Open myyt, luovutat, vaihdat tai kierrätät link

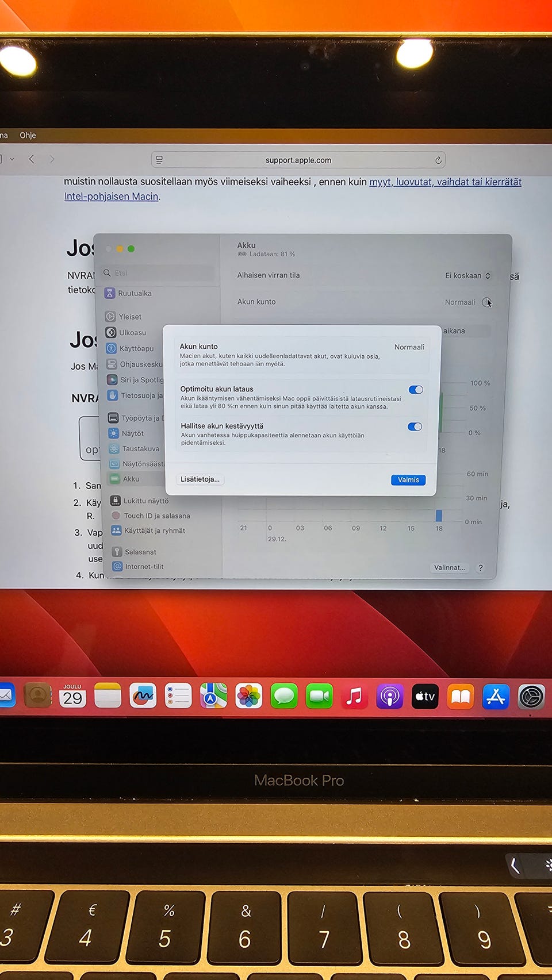coord(445,182)
